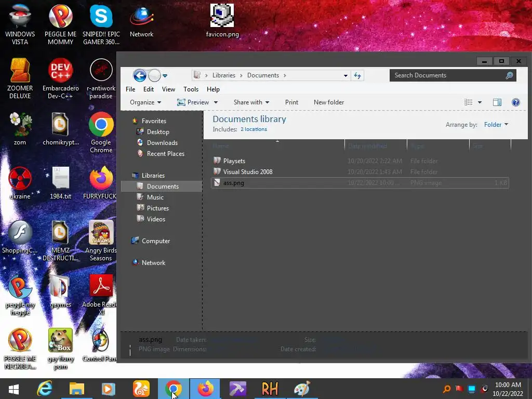Create a New folder
Image resolution: width=532 pixels, height=399 pixels.
point(329,102)
